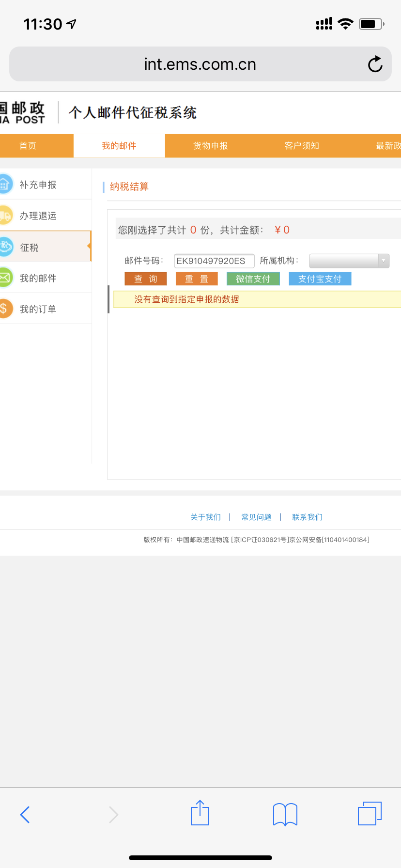Pay using the 支付宝支付 button
The height and width of the screenshot is (868, 401).
click(x=320, y=279)
